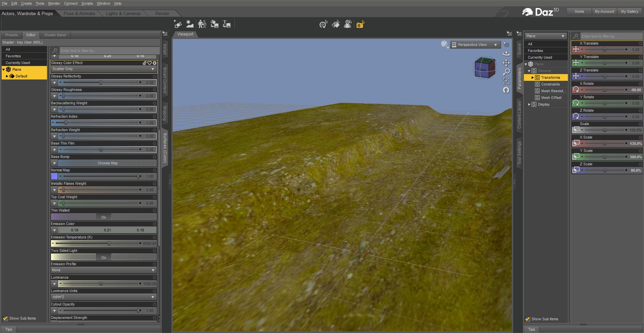Viewport: 644px width, 333px height.
Task: Open the draw style sphere icon in viewport
Action: pyautogui.click(x=444, y=44)
